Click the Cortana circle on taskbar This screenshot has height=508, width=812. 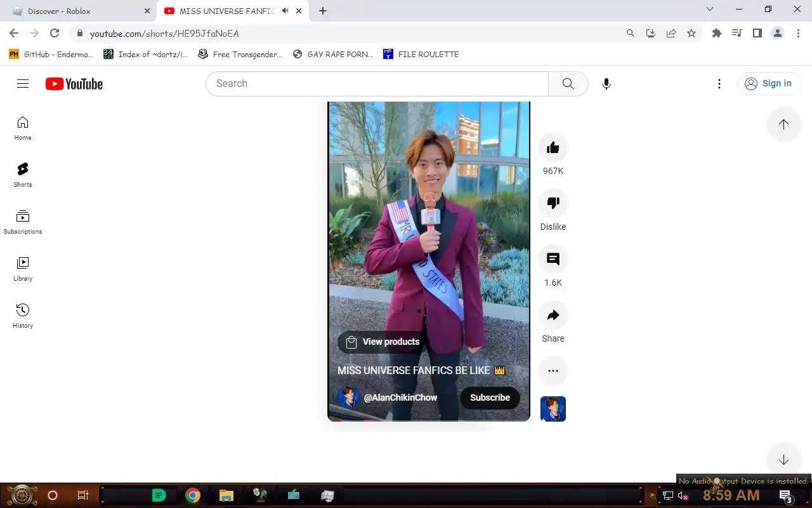(53, 495)
